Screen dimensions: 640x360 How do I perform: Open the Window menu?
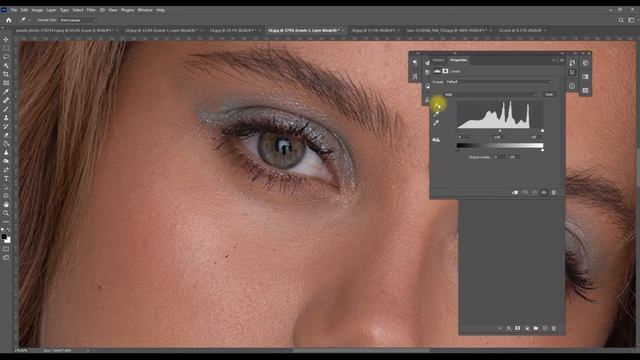point(144,10)
